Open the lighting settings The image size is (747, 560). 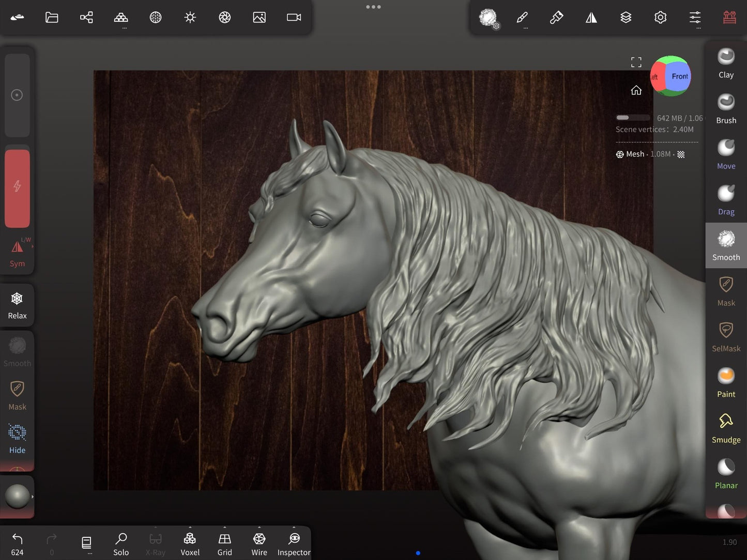[190, 17]
